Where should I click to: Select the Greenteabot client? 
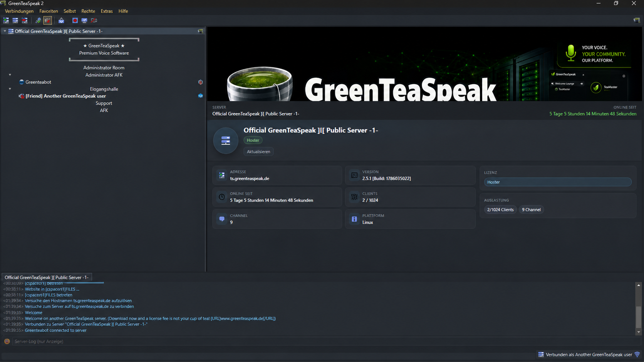point(38,82)
